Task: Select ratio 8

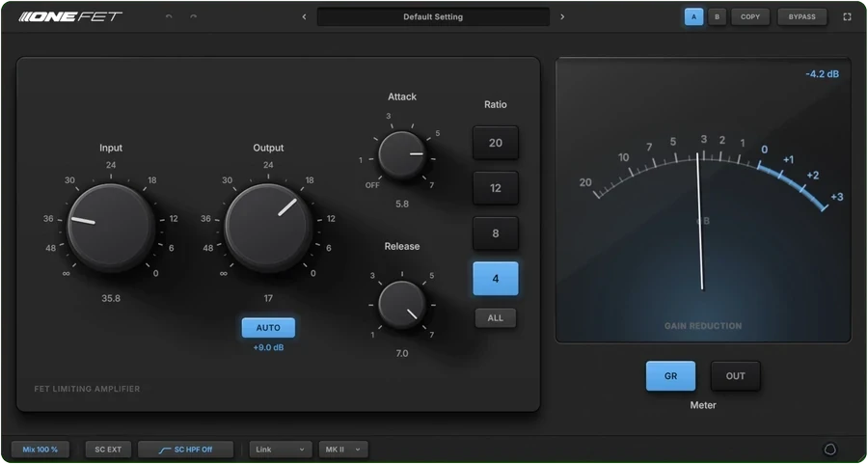Action: pyautogui.click(x=496, y=233)
